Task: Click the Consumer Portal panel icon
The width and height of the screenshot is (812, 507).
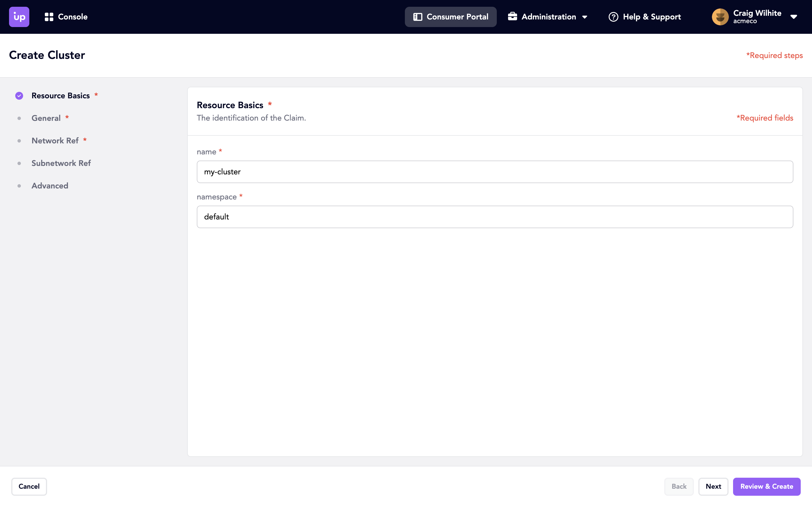Action: pyautogui.click(x=417, y=17)
